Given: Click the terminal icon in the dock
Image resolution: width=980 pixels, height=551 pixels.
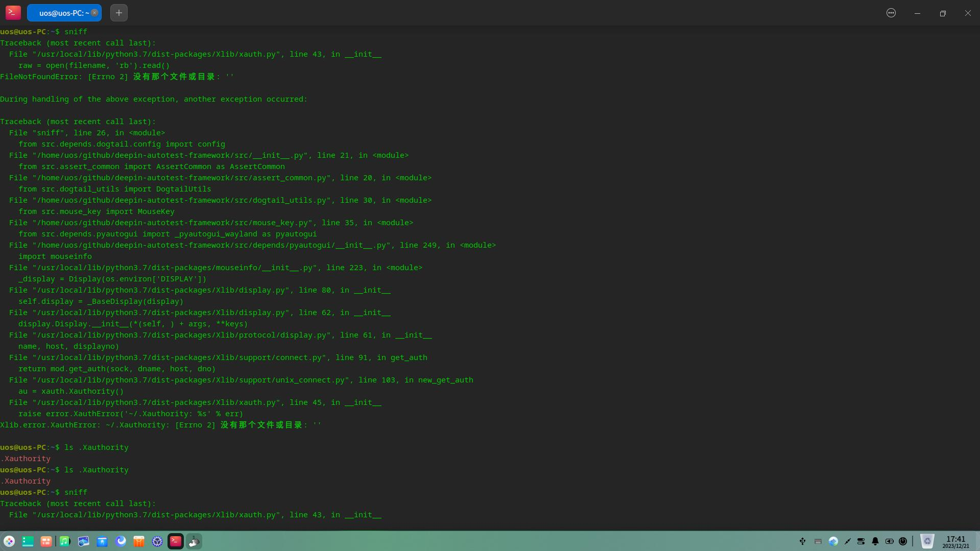Looking at the screenshot, I should coord(176,541).
